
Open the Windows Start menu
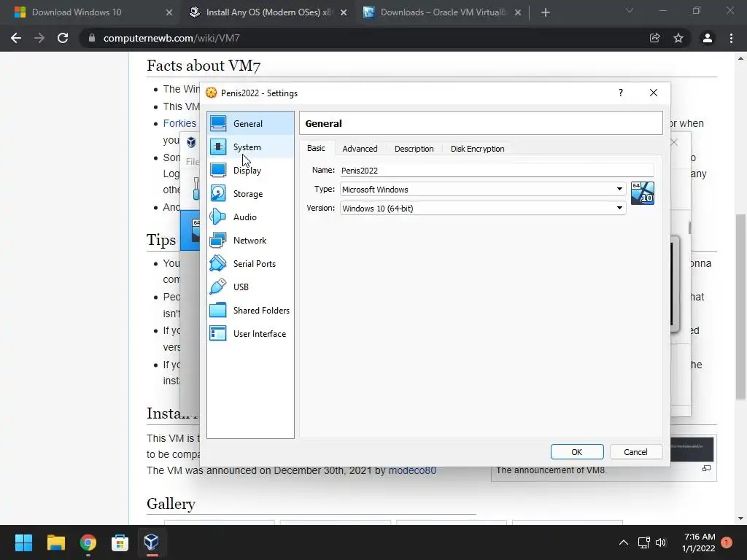click(23, 542)
